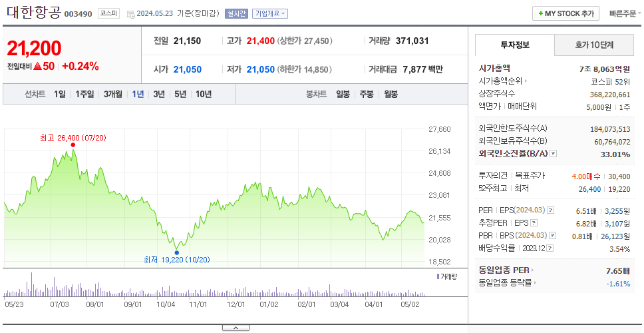Click the 하한가 14,850 text
The image size is (644, 333).
303,69
